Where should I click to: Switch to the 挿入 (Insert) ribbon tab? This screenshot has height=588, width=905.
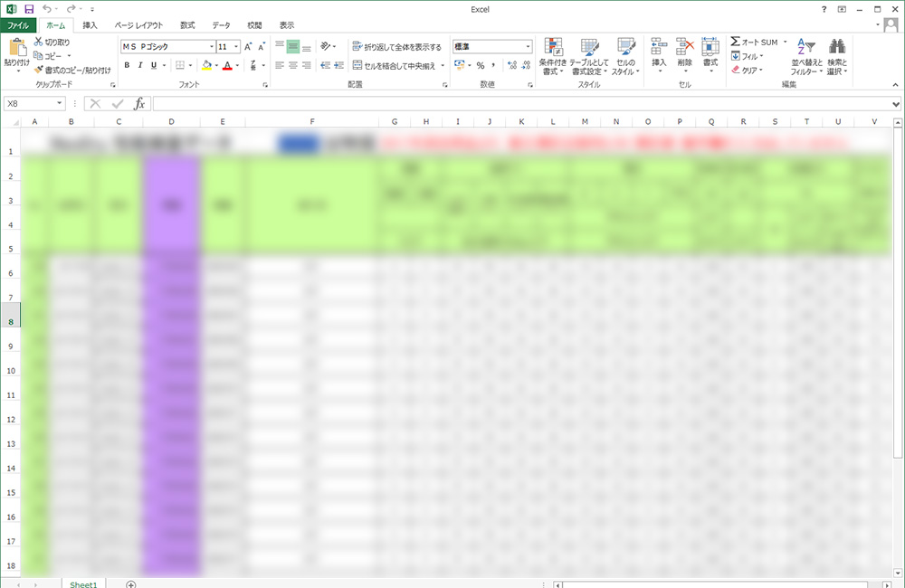90,25
